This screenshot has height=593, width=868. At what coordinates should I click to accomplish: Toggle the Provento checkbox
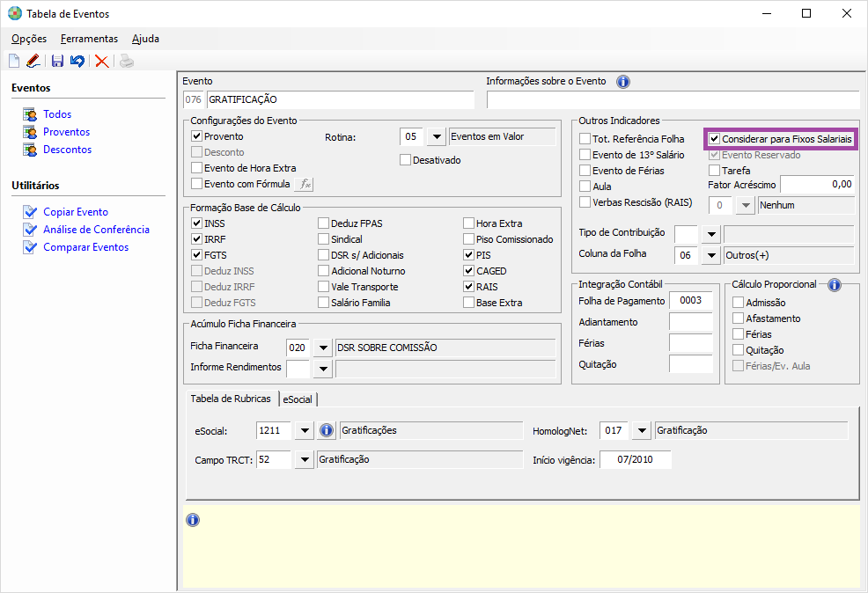point(196,136)
